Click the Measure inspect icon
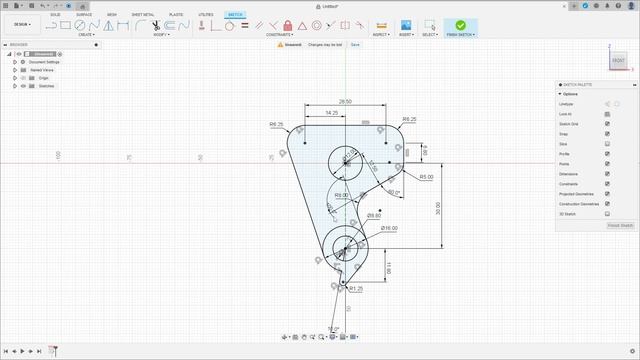This screenshot has height=360, width=640. pyautogui.click(x=381, y=26)
